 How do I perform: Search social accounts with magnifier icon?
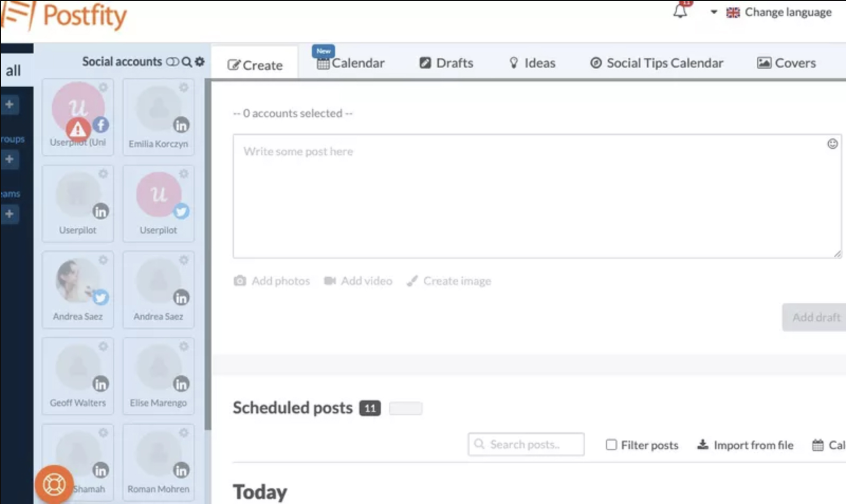coord(187,62)
